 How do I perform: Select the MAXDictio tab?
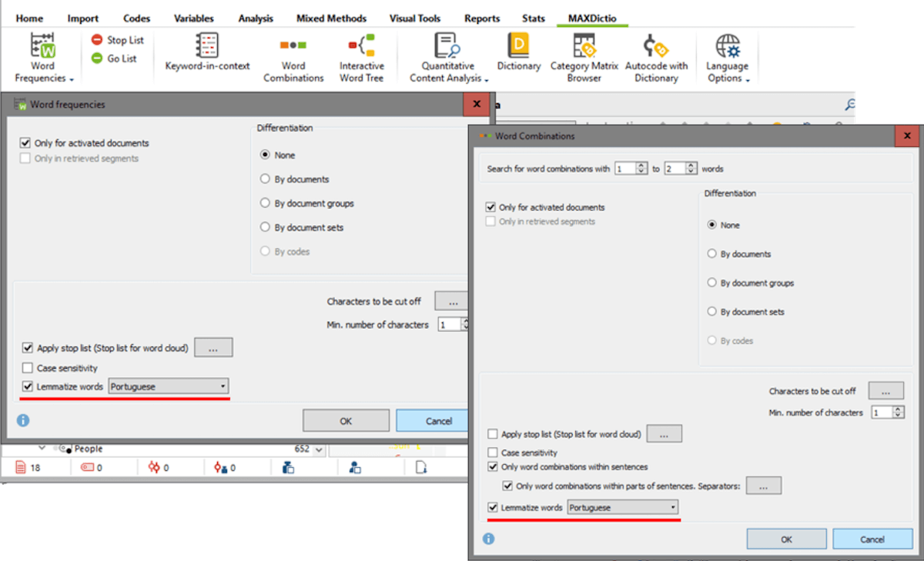click(592, 18)
